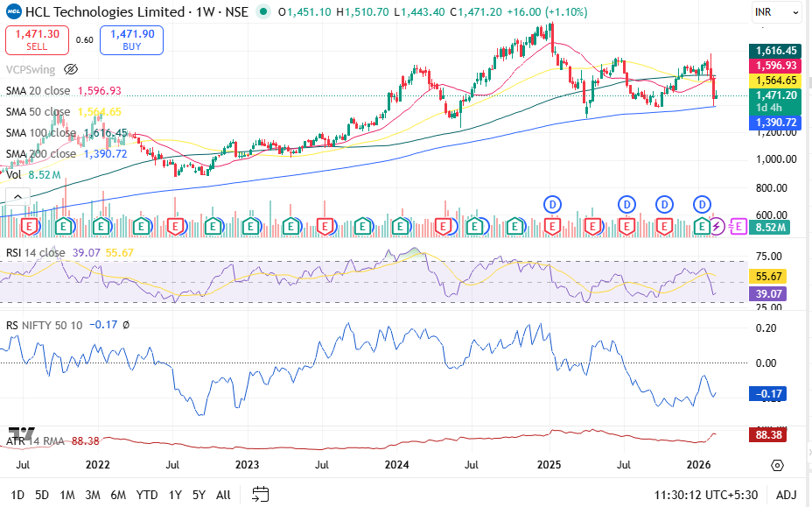
Task: Select the 6M time range
Action: [118, 495]
